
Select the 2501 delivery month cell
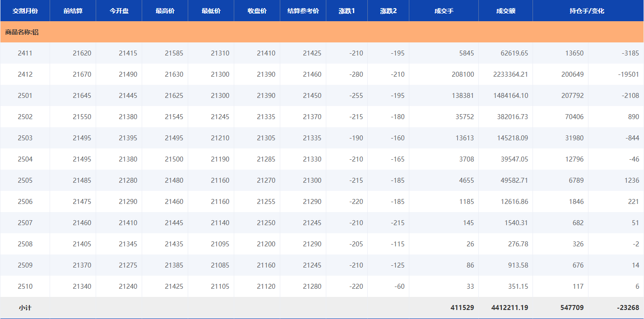25,96
